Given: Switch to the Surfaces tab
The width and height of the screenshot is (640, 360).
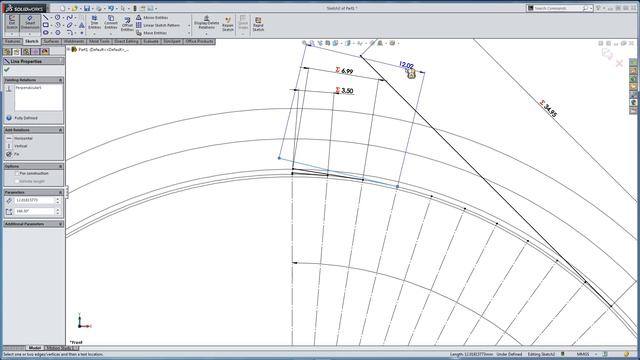Looking at the screenshot, I should [51, 42].
